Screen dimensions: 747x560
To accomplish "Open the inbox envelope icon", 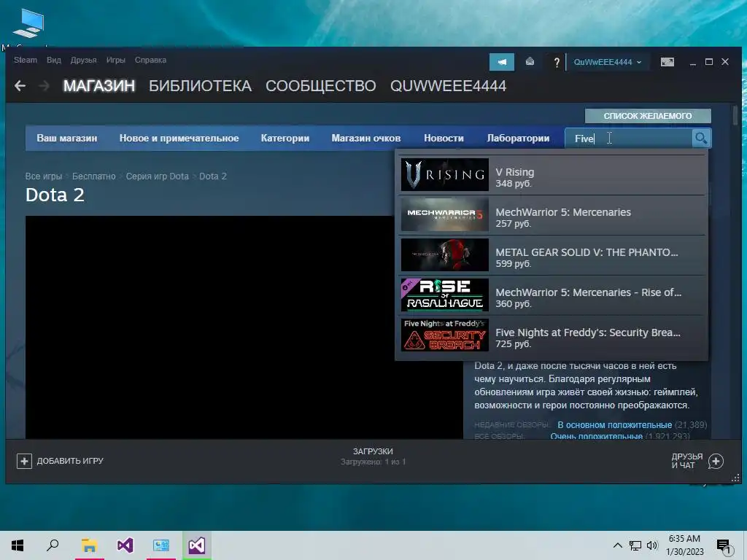I will tap(530, 62).
